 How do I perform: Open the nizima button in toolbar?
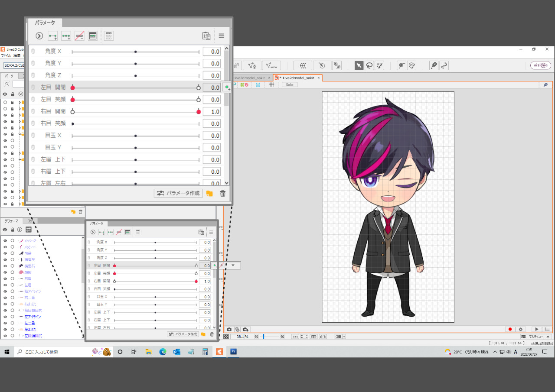click(541, 65)
